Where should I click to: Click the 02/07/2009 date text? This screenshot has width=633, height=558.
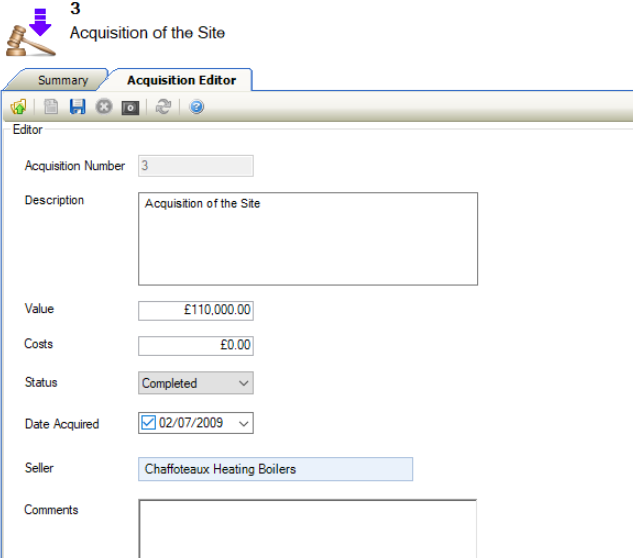190,423
